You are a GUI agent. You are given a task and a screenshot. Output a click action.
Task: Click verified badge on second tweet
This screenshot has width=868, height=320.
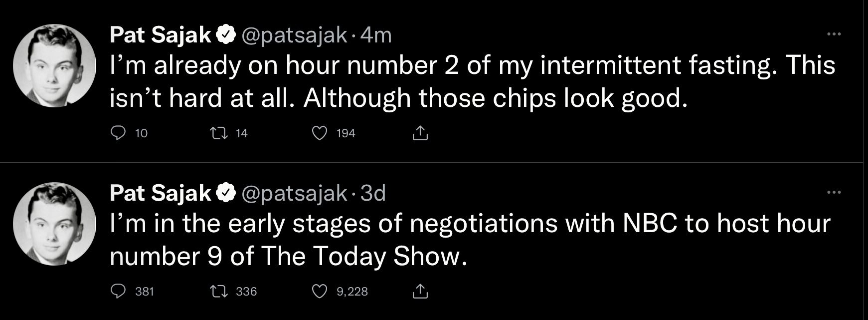click(x=225, y=193)
